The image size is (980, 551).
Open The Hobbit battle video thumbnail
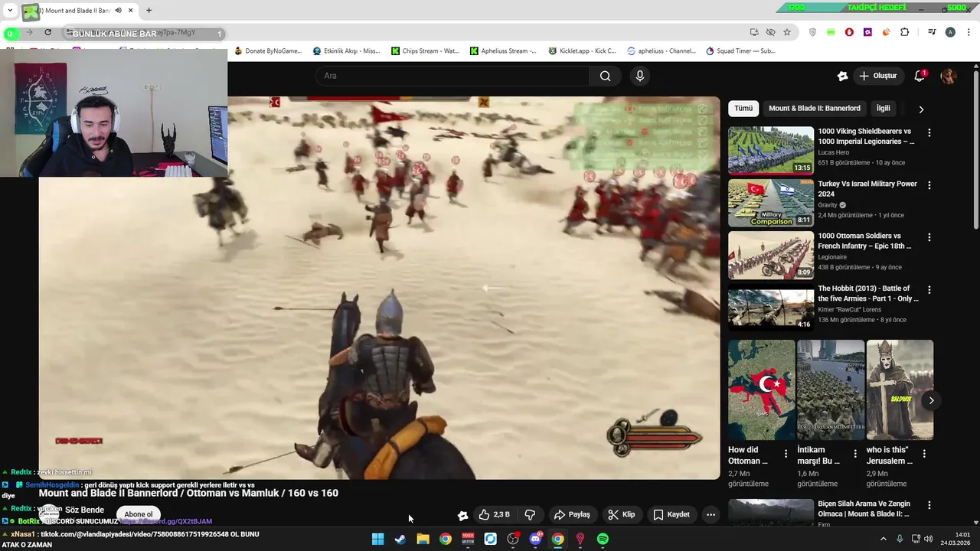click(771, 308)
